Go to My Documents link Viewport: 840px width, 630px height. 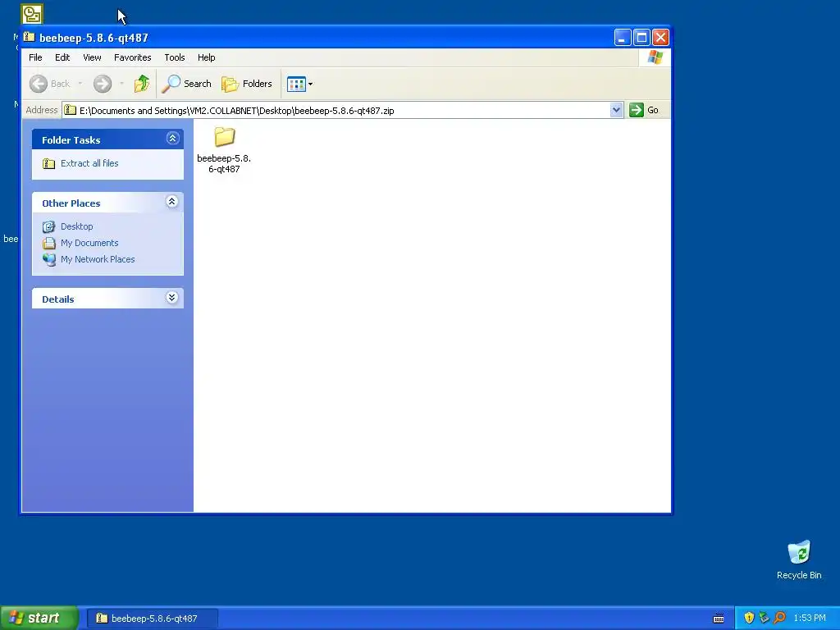click(x=89, y=243)
